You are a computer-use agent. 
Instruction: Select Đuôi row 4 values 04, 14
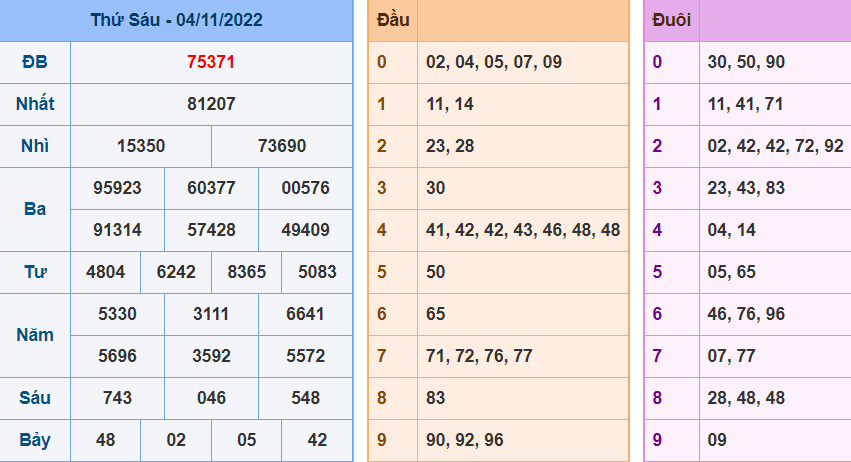point(732,230)
